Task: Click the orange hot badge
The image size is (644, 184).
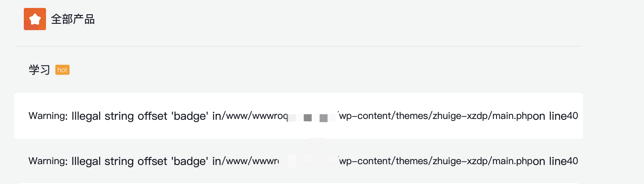Action: (x=62, y=70)
